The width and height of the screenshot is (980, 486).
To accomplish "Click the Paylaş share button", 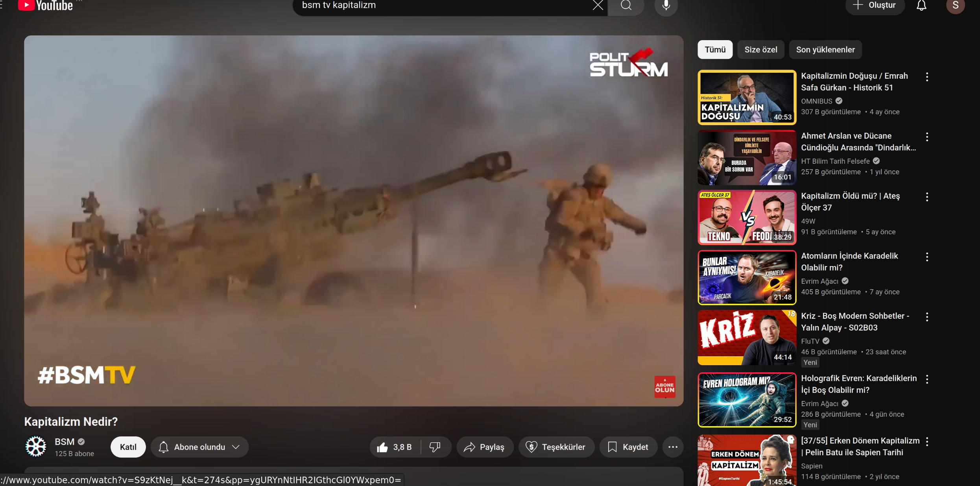I will pyautogui.click(x=485, y=447).
